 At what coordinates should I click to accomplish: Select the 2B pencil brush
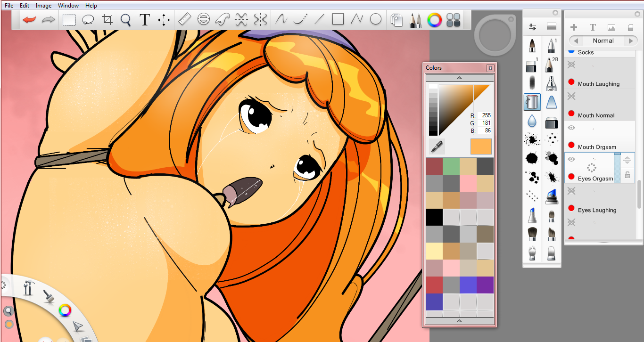point(551,65)
